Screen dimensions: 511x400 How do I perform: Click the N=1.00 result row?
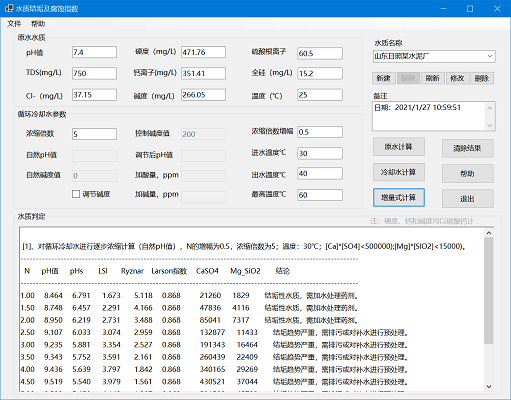pyautogui.click(x=190, y=296)
